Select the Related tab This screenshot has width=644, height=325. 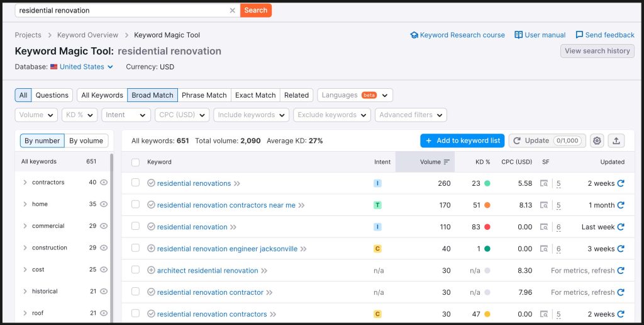(x=297, y=95)
